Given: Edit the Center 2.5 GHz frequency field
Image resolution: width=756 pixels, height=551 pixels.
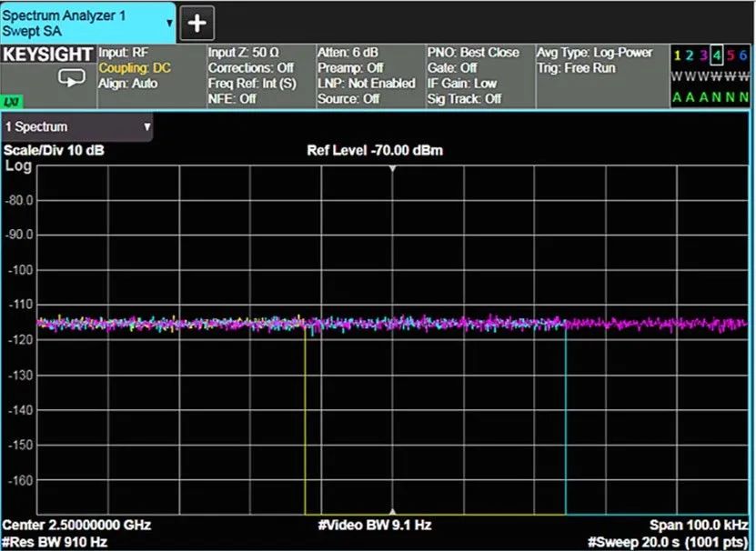Looking at the screenshot, I should [x=77, y=526].
